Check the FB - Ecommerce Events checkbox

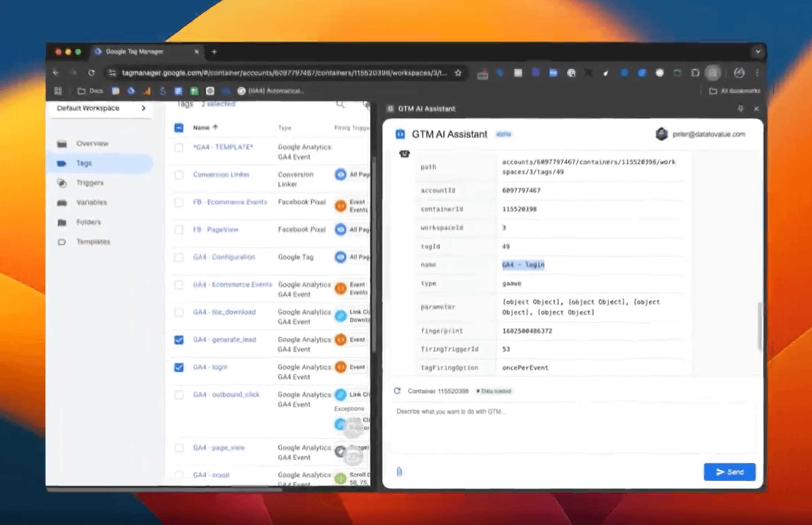(179, 203)
